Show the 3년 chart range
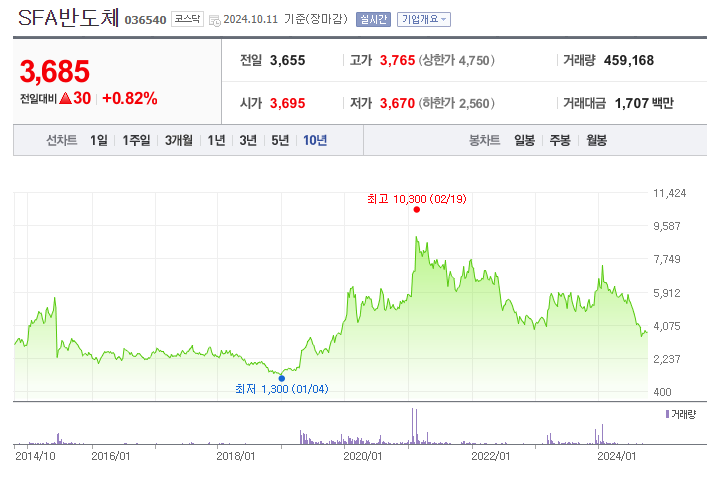The image size is (707, 479). tap(248, 140)
